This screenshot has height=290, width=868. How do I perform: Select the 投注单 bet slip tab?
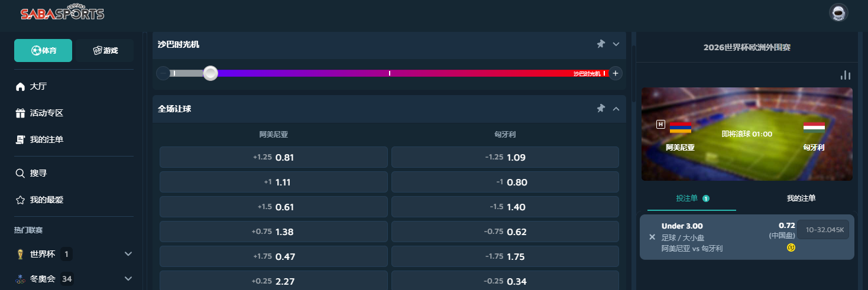pyautogui.click(x=692, y=198)
